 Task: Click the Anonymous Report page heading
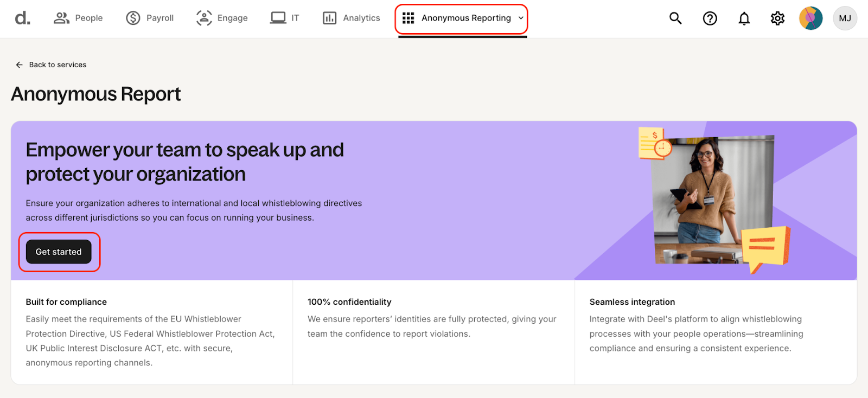coord(96,94)
